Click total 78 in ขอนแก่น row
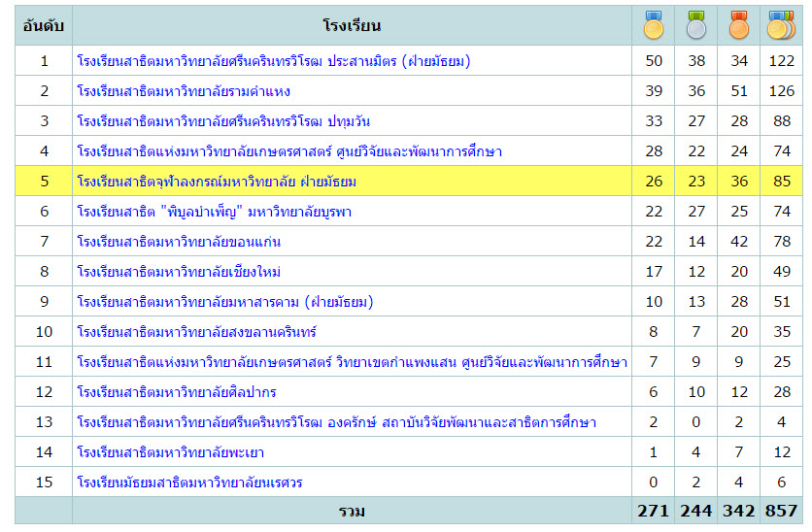Image resolution: width=812 pixels, height=532 pixels. coord(782,241)
